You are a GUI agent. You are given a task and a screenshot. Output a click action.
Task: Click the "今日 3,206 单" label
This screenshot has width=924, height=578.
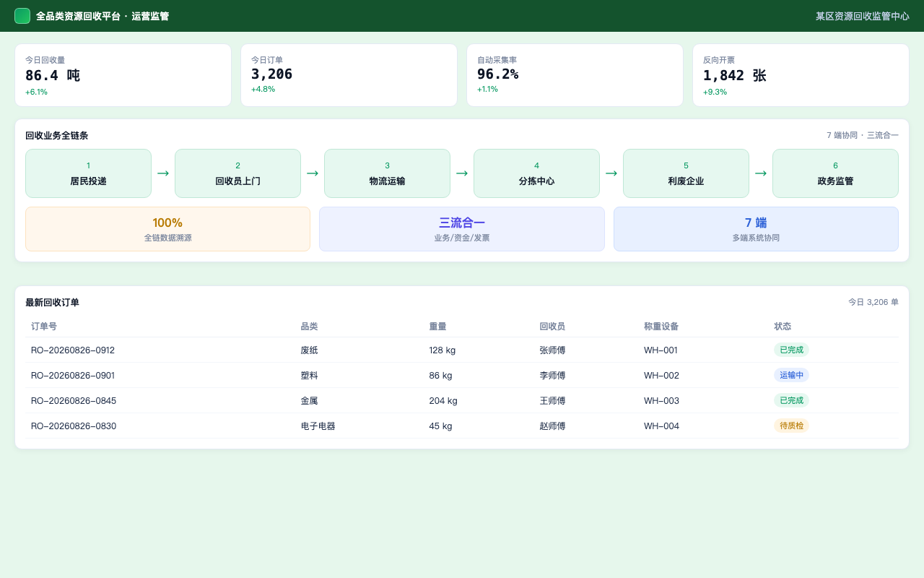click(873, 302)
